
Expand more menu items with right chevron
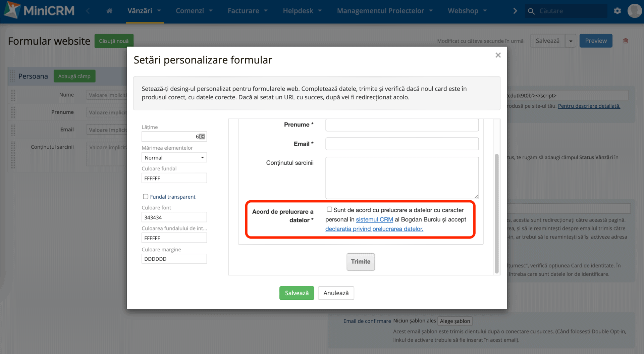click(515, 10)
